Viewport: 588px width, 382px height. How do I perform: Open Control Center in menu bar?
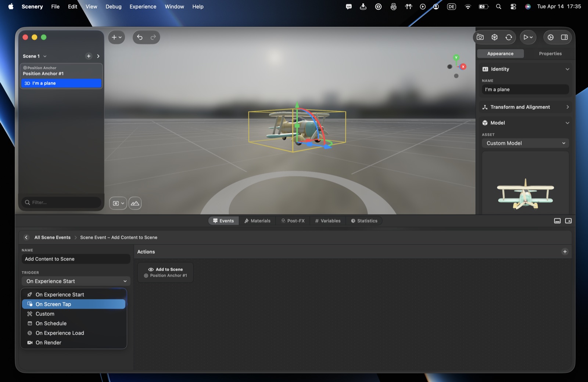click(513, 7)
